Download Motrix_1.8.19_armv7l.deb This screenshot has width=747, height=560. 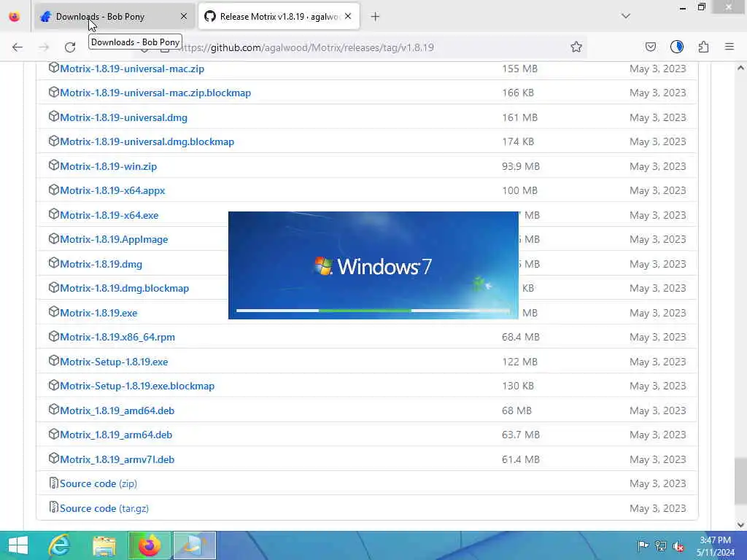(117, 459)
